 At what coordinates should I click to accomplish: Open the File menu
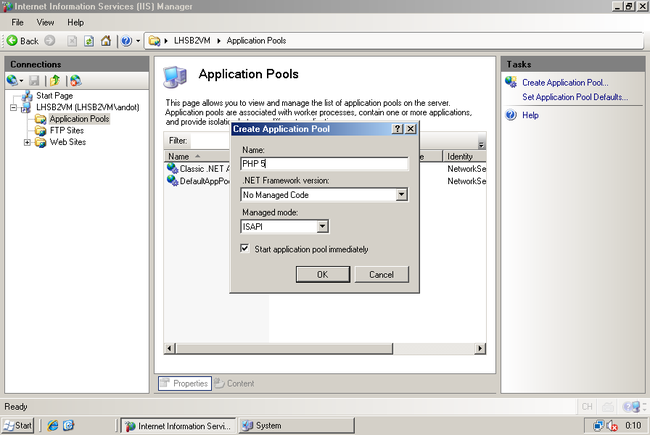click(17, 22)
